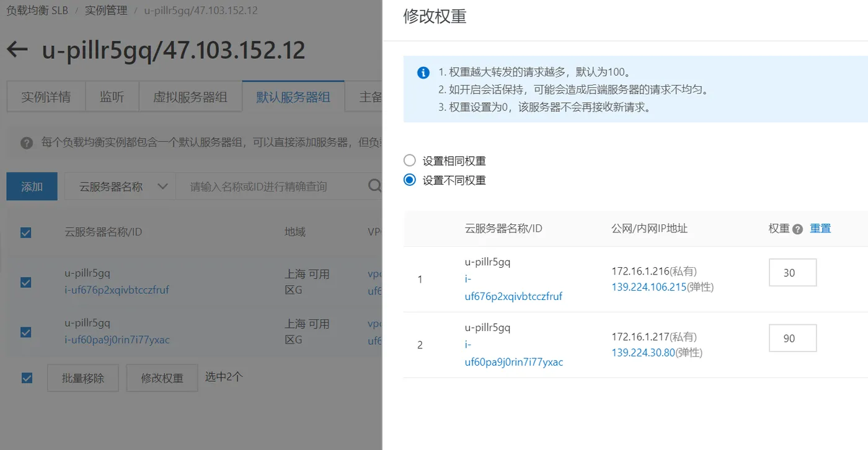Switch to the 实例详情 tab

(46, 97)
